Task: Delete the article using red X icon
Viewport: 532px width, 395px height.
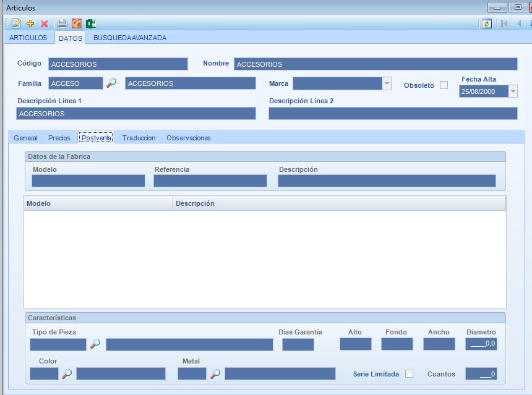Action: click(44, 23)
